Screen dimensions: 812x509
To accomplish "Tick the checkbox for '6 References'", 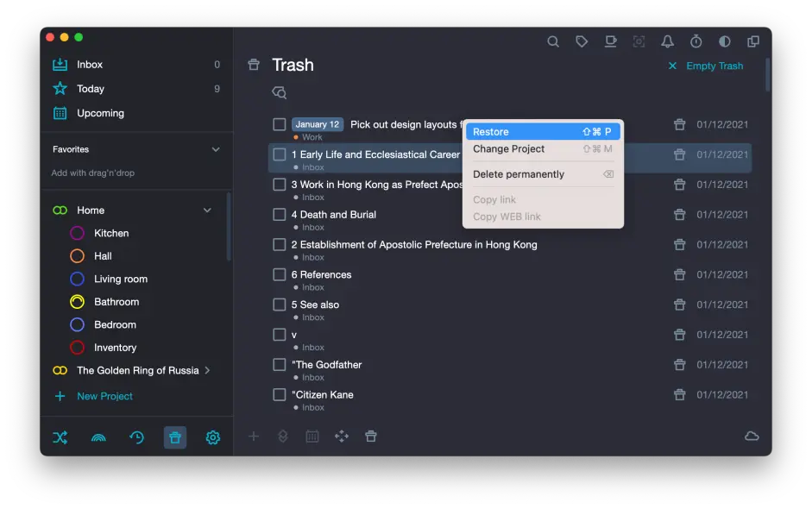I will click(x=280, y=274).
